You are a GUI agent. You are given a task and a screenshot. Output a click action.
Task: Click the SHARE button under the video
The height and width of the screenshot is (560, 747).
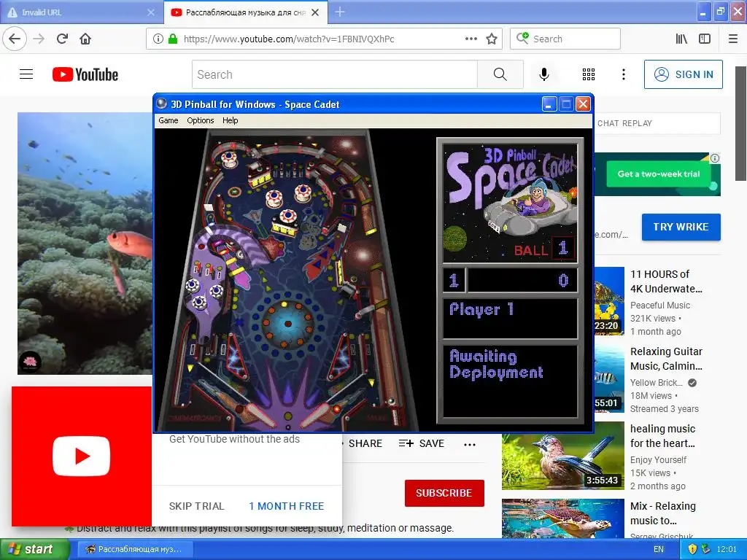365,443
